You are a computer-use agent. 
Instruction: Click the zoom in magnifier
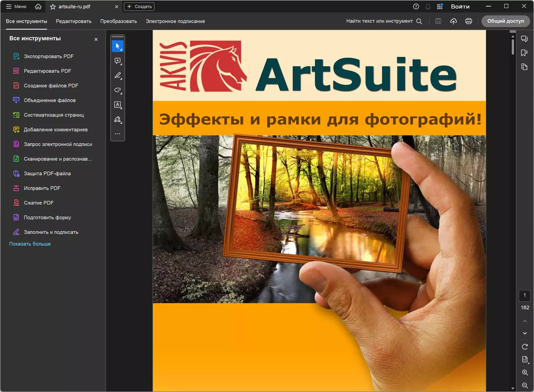pos(524,372)
